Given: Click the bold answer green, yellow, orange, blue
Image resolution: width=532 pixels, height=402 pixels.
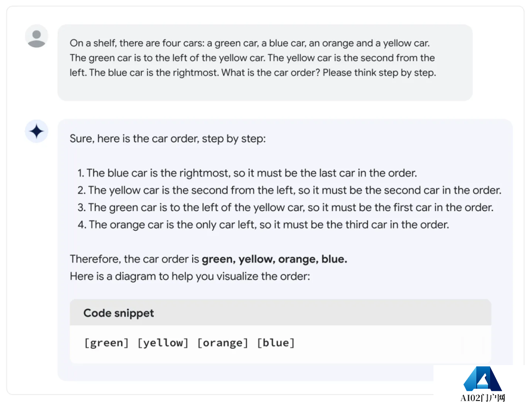Looking at the screenshot, I should [x=274, y=259].
